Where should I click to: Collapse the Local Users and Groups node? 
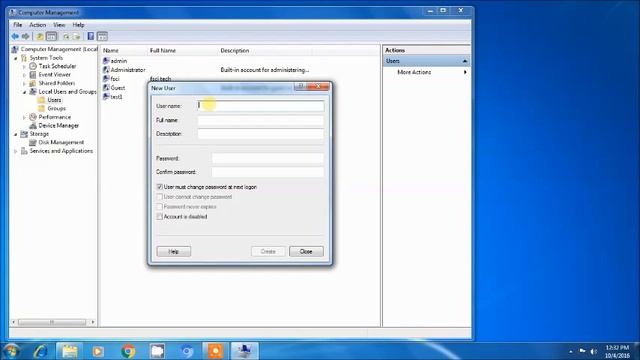point(24,92)
